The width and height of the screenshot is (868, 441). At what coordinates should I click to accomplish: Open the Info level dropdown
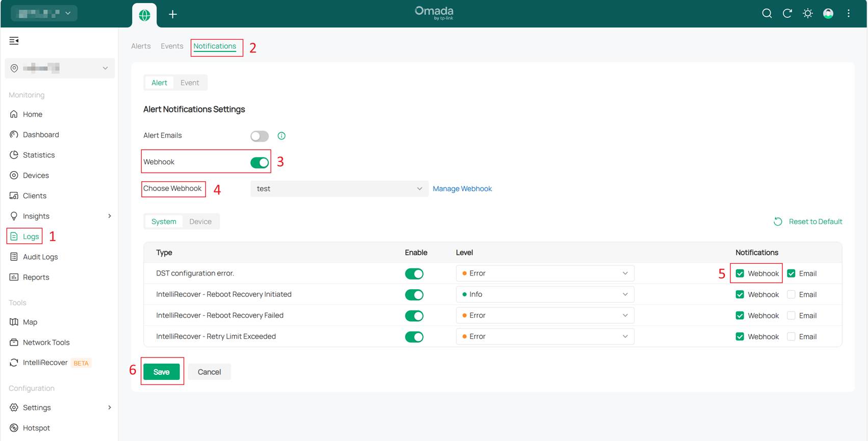tap(545, 294)
